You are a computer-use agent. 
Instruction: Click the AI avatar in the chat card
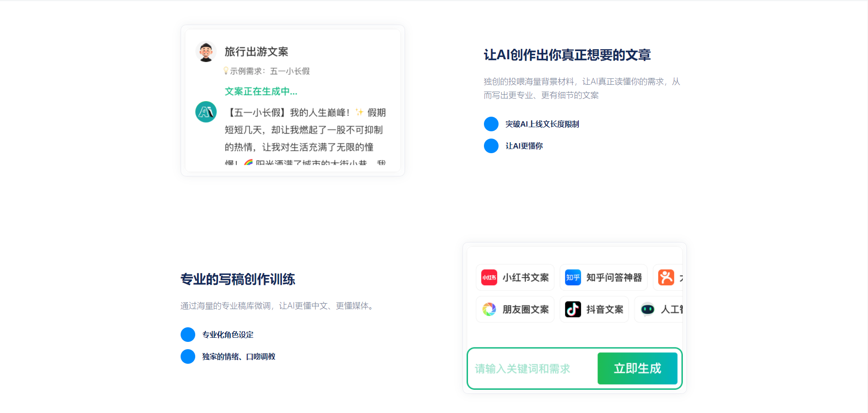[x=206, y=112]
